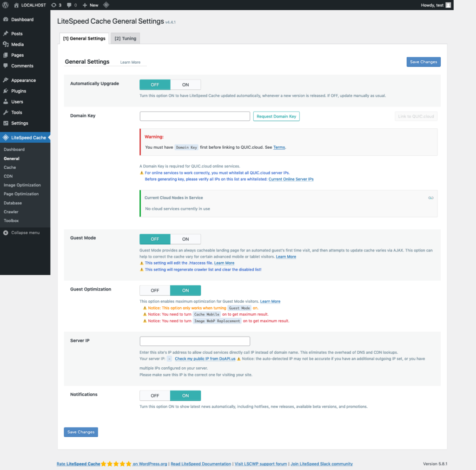476x470 pixels.
Task: Click Rate LiteSpeed Cache link
Action: pos(78,464)
